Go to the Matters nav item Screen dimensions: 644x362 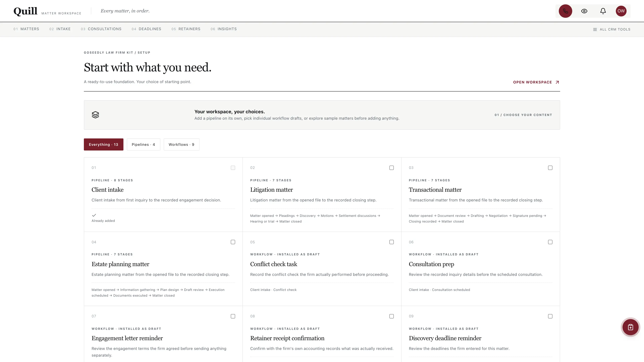click(26, 29)
